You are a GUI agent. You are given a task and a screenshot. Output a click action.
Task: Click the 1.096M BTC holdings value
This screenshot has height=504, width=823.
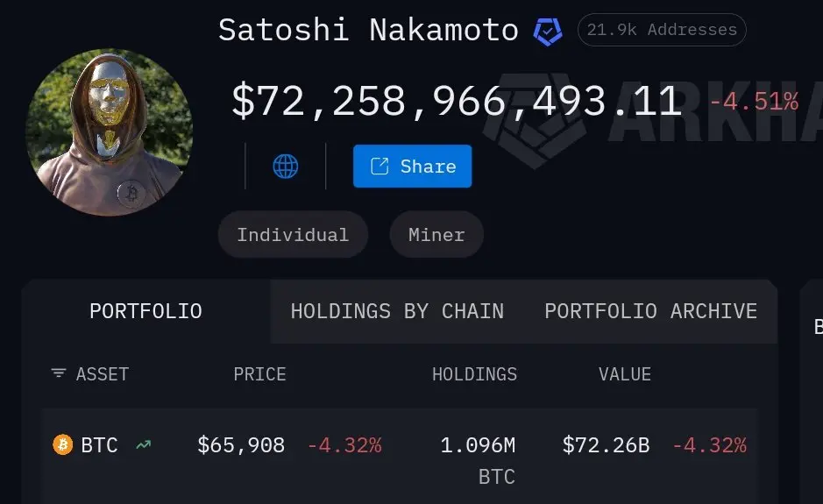coord(478,445)
